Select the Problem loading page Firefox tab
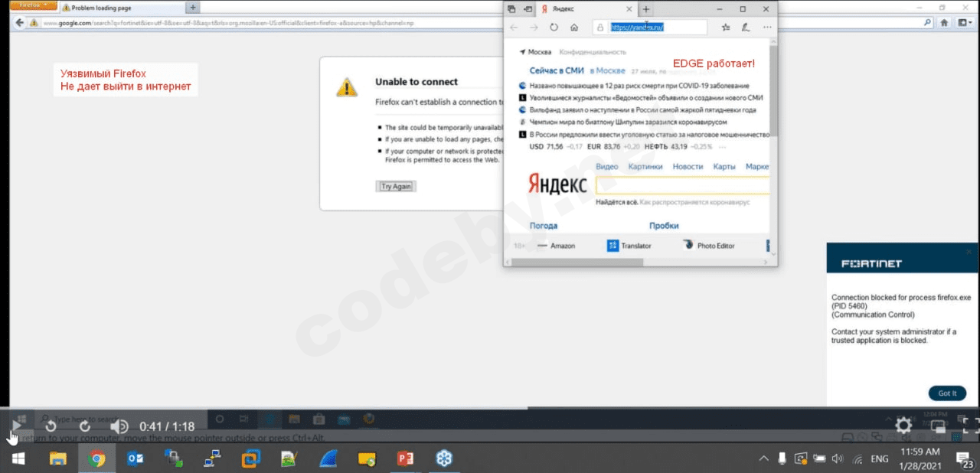 [122, 7]
